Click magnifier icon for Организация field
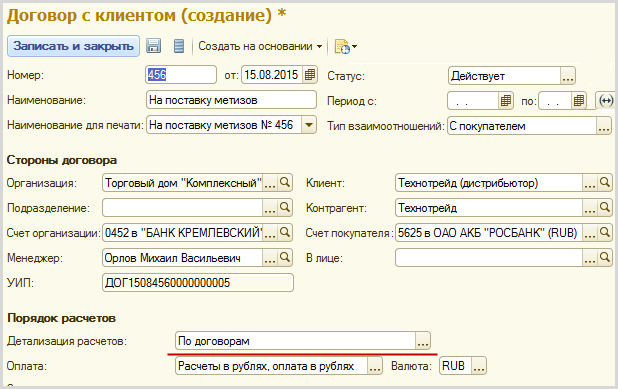 (x=285, y=182)
